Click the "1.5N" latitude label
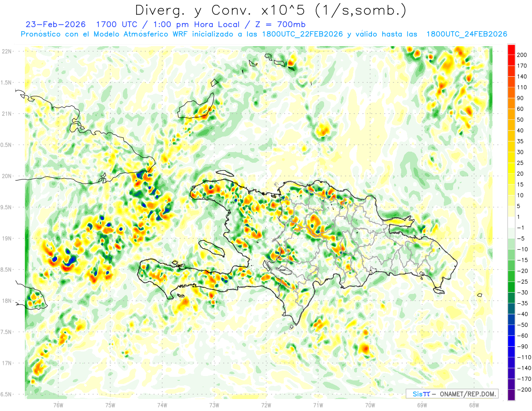This screenshot has width=532, height=411. [x=7, y=82]
